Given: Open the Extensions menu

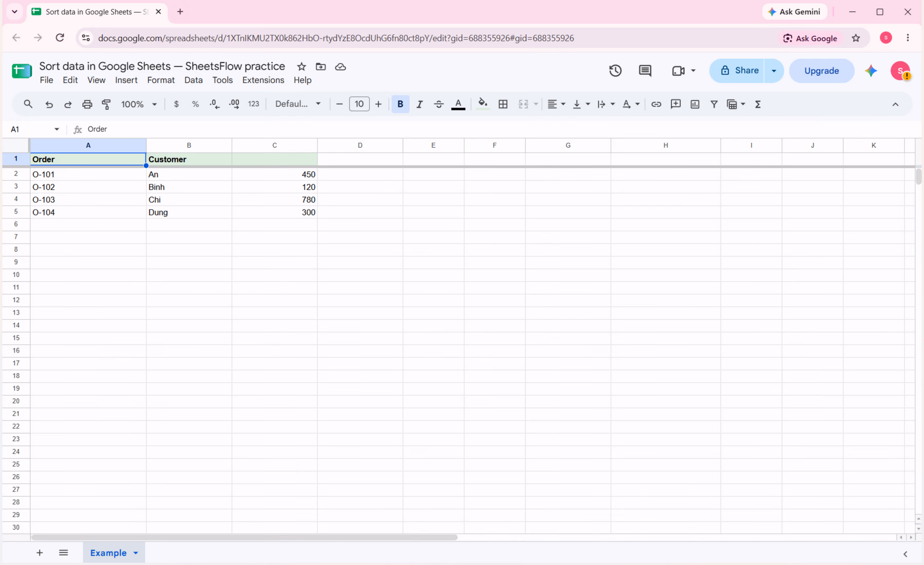Looking at the screenshot, I should pos(263,80).
